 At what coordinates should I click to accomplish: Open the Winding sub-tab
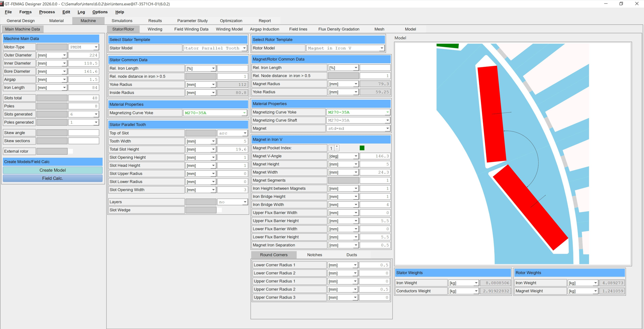[155, 29]
